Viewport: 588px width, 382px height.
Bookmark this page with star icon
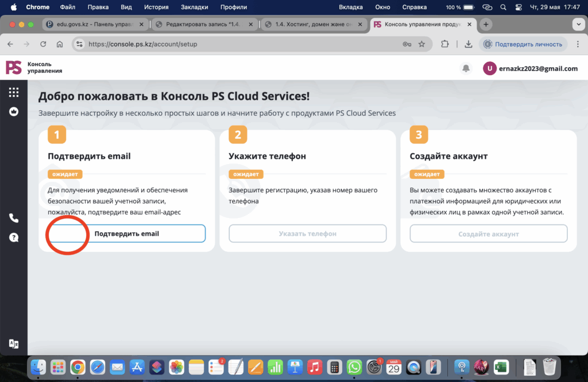tap(422, 44)
